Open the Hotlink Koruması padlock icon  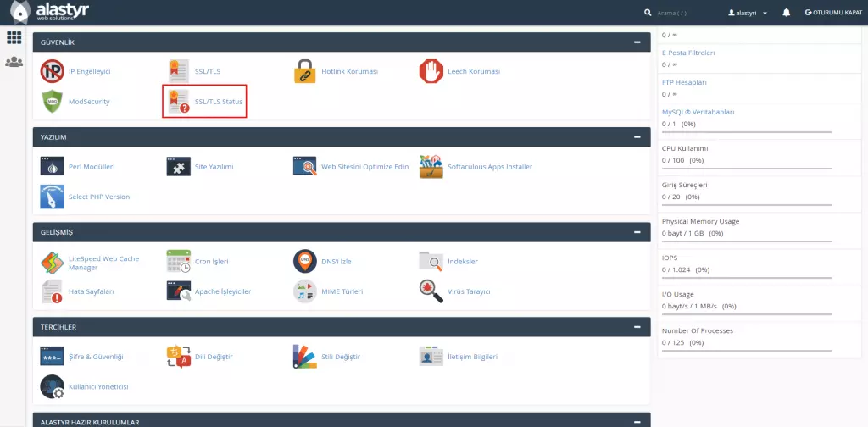point(305,72)
